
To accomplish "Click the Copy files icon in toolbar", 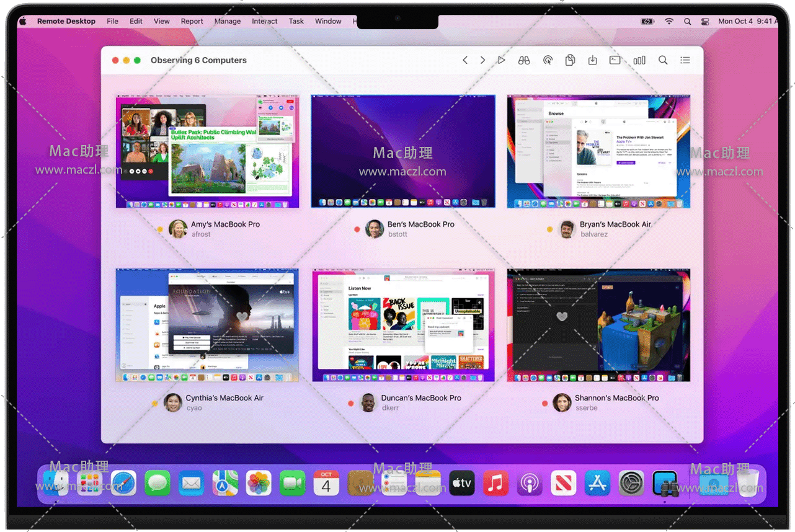I will [x=570, y=60].
